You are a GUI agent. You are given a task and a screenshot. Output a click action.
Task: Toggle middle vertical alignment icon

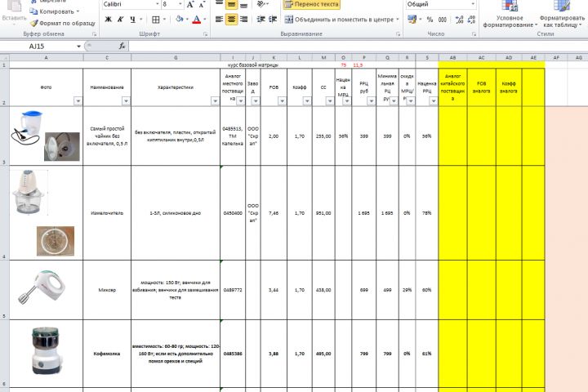(231, 4)
